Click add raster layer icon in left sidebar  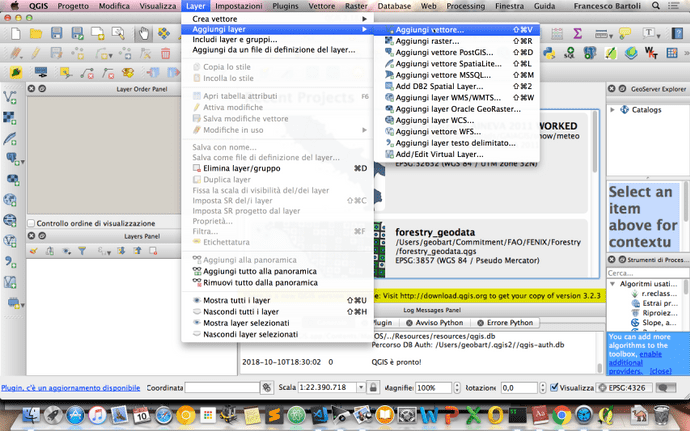[10, 118]
